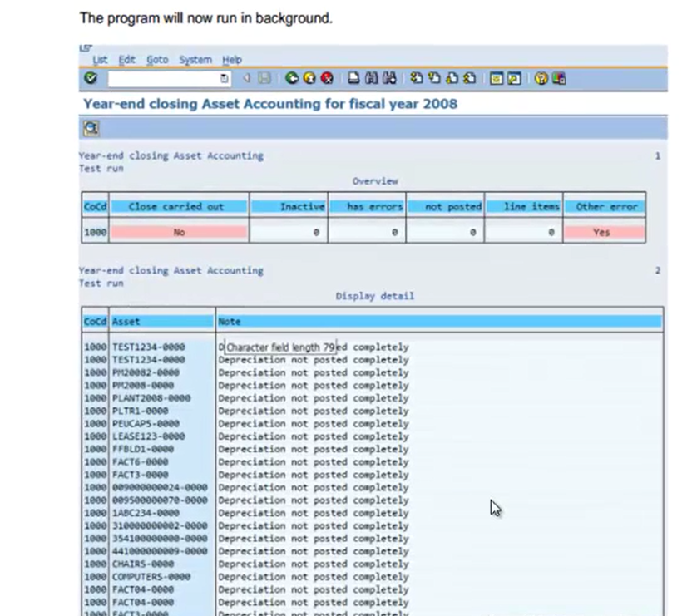
Task: Click the Other error column header
Action: [605, 207]
